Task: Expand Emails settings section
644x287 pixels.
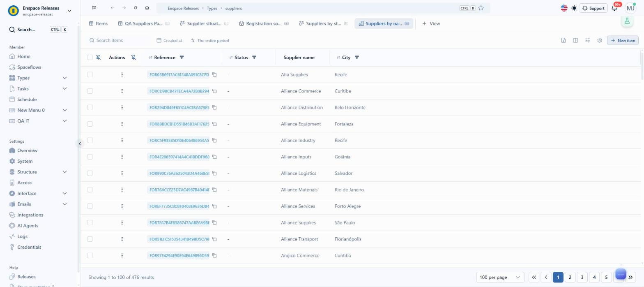Action: pyautogui.click(x=64, y=204)
